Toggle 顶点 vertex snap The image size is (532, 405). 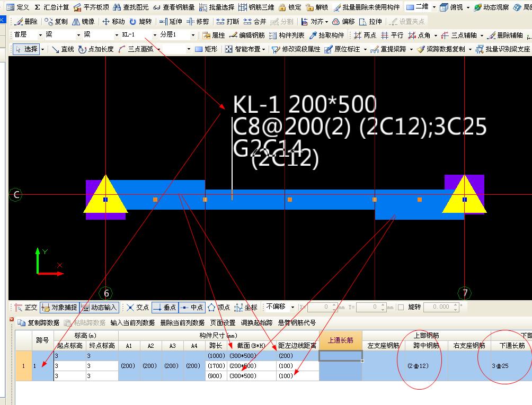[x=218, y=308]
